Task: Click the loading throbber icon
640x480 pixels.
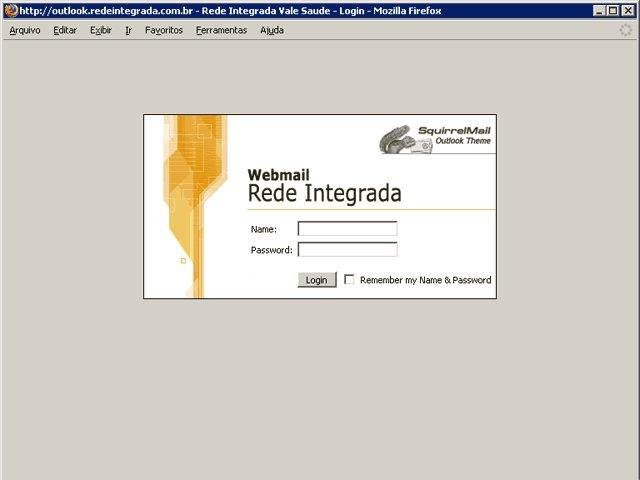Action: (625, 30)
